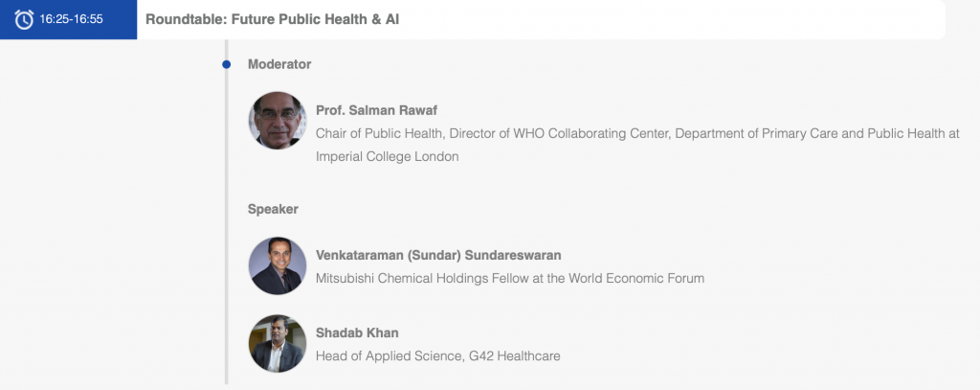Open Prof. Salman Rawaf's profile photo

pyautogui.click(x=278, y=120)
